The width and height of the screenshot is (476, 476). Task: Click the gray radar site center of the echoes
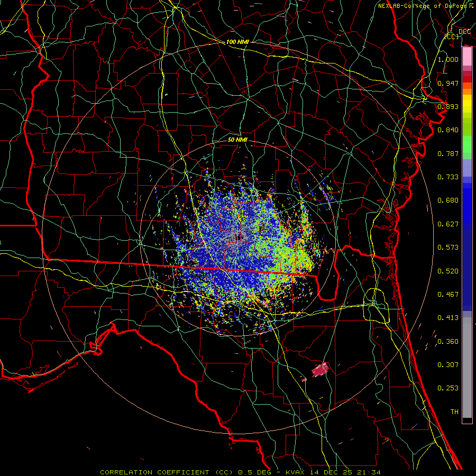point(240,236)
